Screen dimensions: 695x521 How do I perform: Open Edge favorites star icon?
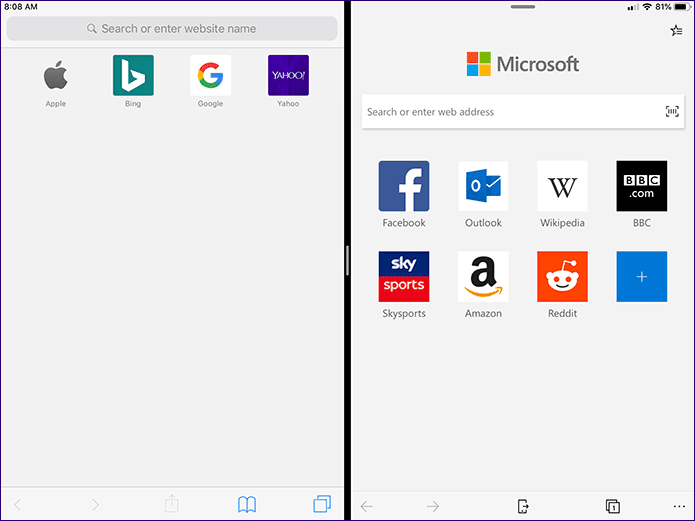tap(676, 31)
